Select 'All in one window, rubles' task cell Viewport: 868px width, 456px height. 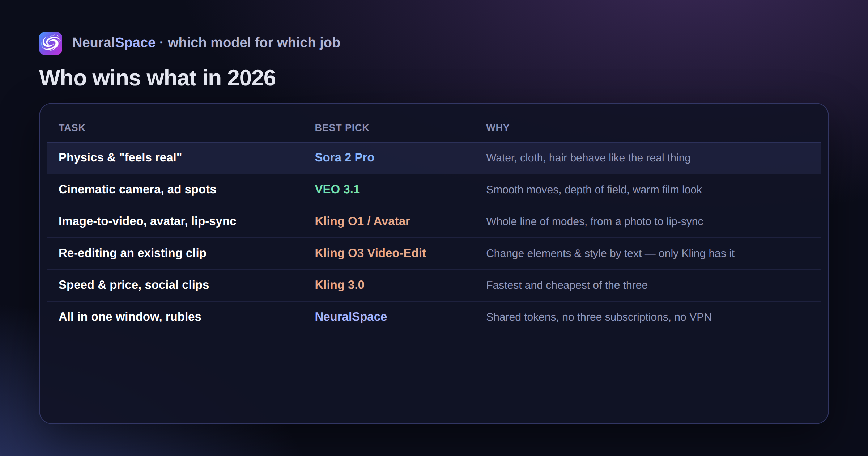(130, 317)
